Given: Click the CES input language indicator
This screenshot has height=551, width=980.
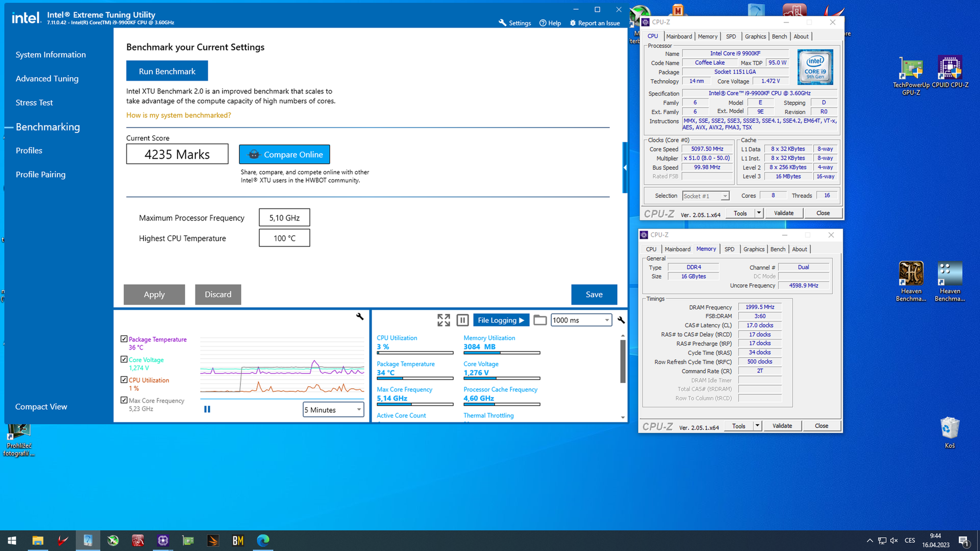Looking at the screenshot, I should click(910, 540).
